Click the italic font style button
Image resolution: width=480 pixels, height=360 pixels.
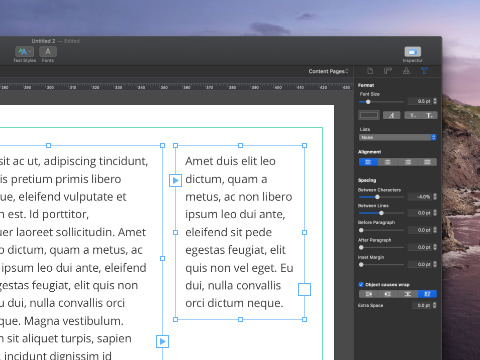tap(391, 116)
